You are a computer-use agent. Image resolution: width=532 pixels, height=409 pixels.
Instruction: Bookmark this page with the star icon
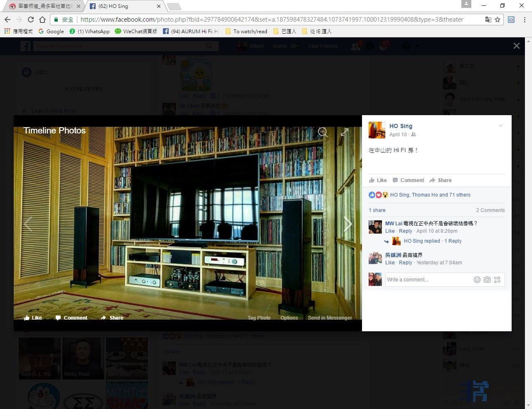pos(498,20)
